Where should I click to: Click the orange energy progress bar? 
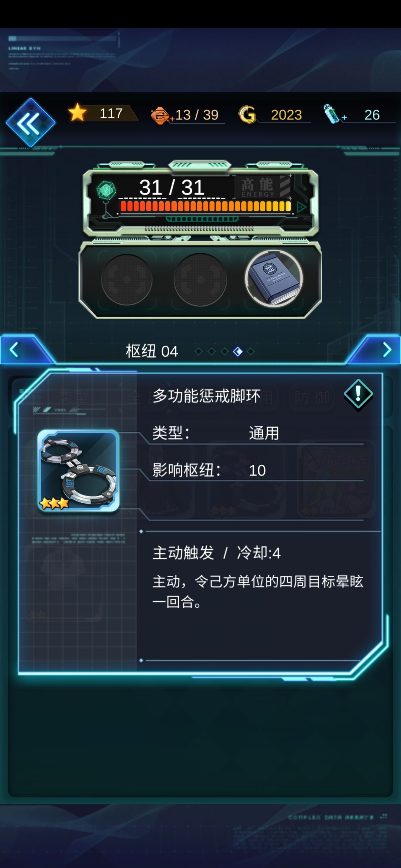(205, 206)
